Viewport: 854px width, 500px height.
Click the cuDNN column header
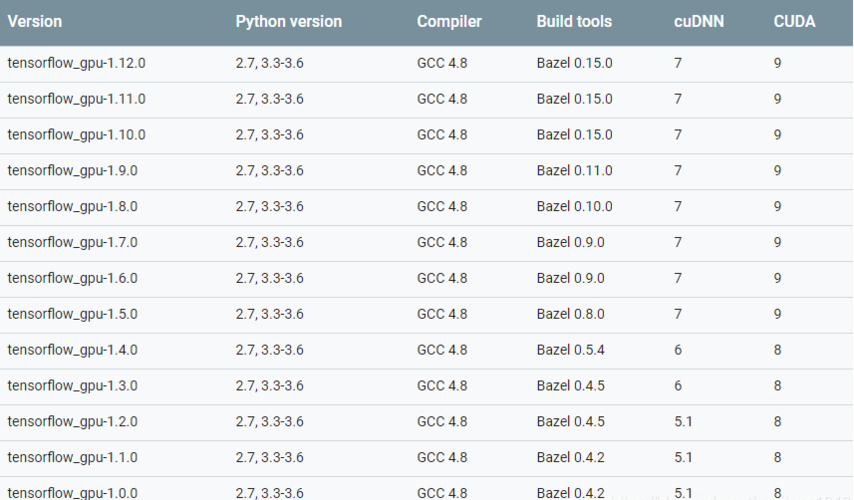pyautogui.click(x=699, y=22)
